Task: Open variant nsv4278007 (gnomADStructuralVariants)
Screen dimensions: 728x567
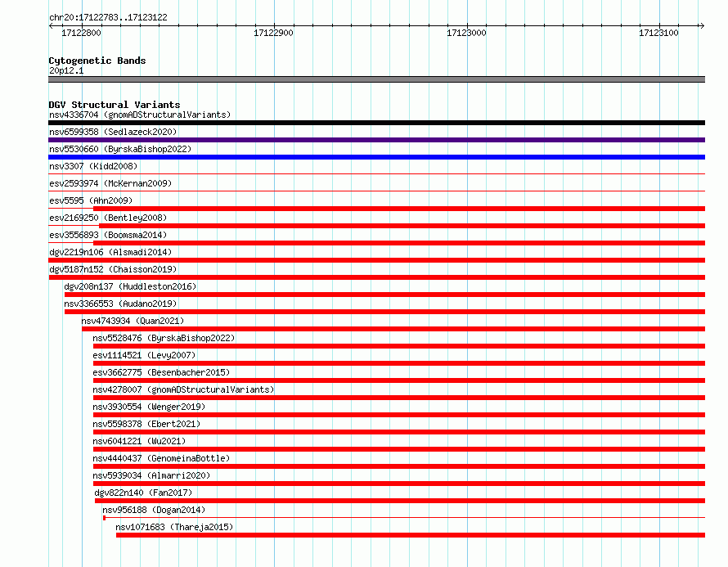Action: [183, 389]
